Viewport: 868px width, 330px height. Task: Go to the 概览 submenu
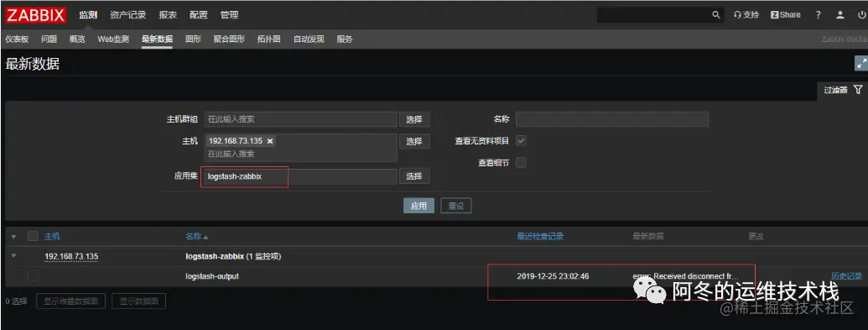77,39
